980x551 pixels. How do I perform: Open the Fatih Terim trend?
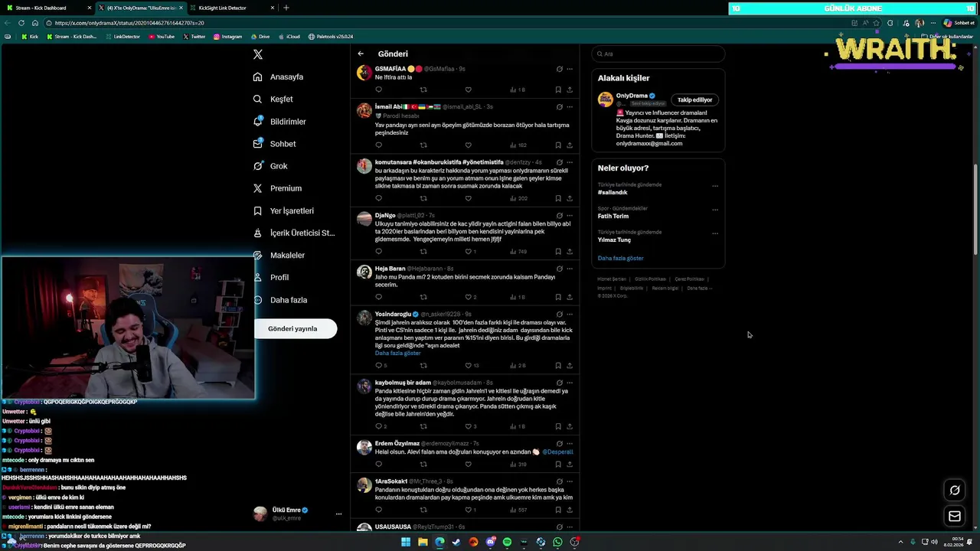click(613, 217)
